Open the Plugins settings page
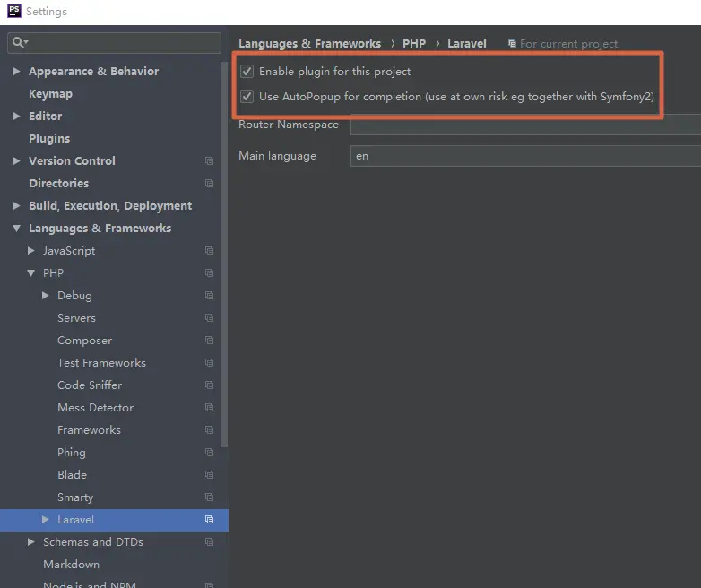This screenshot has width=701, height=588. pos(49,139)
